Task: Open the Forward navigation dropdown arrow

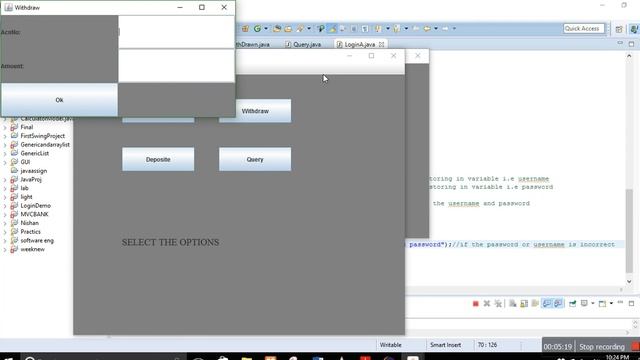Action: 454,29
